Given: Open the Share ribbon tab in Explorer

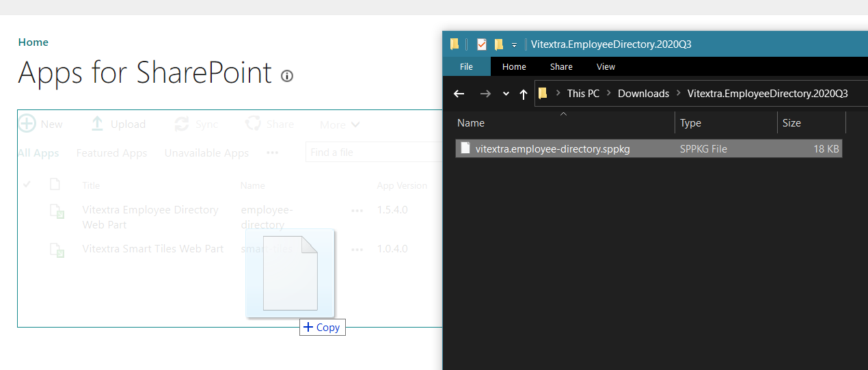Looking at the screenshot, I should coord(561,66).
